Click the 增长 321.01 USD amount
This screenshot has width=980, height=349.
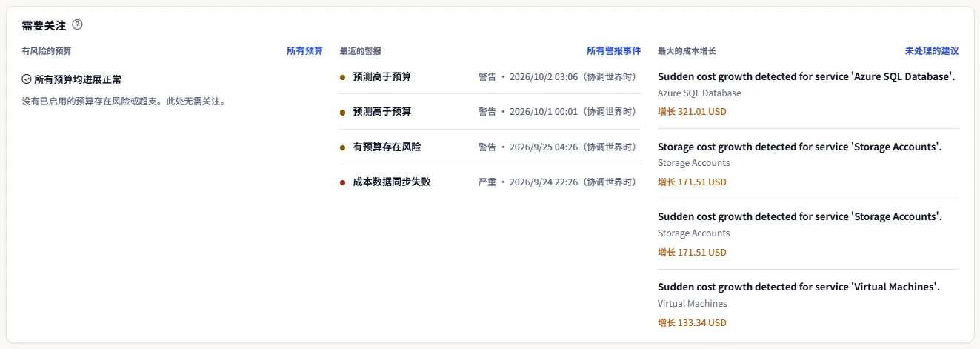(x=692, y=112)
